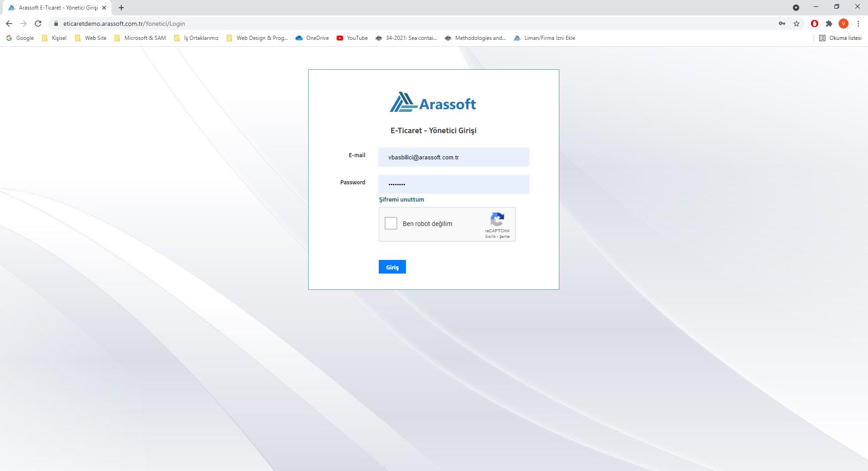Open the Liman/Firma İzni Ekle bookmark
The height and width of the screenshot is (471, 868).
point(544,38)
